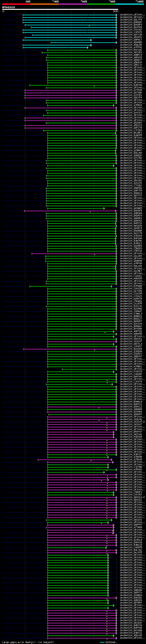Click the cyan arrowhead of UniRef100_A9P8C7 alignment
This screenshot has height=644, width=146.
click(91, 40)
